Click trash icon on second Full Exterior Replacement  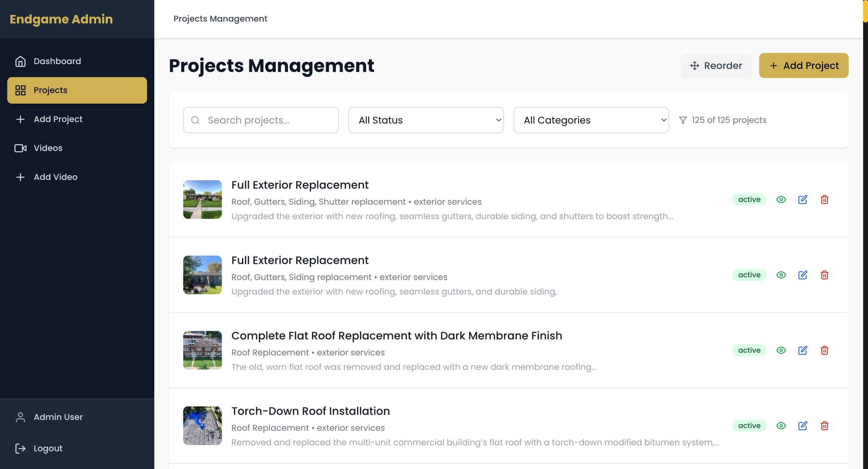(x=824, y=275)
